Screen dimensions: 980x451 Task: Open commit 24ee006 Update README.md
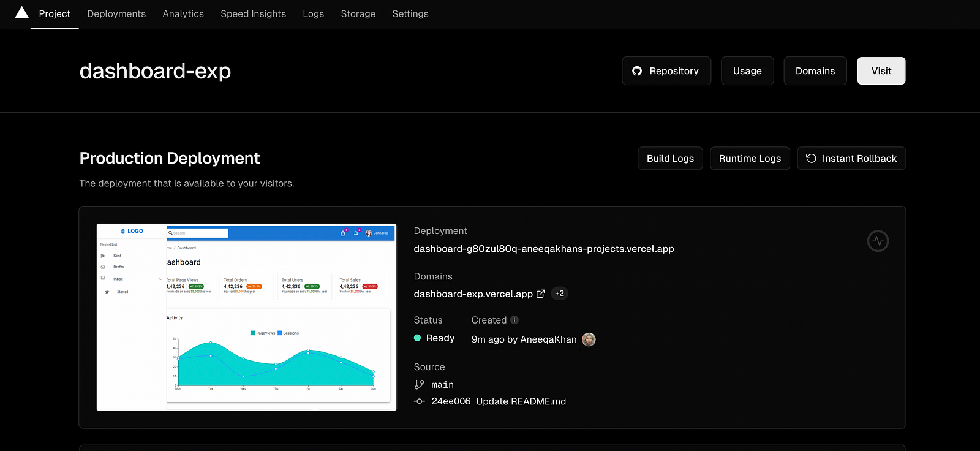(x=499, y=401)
